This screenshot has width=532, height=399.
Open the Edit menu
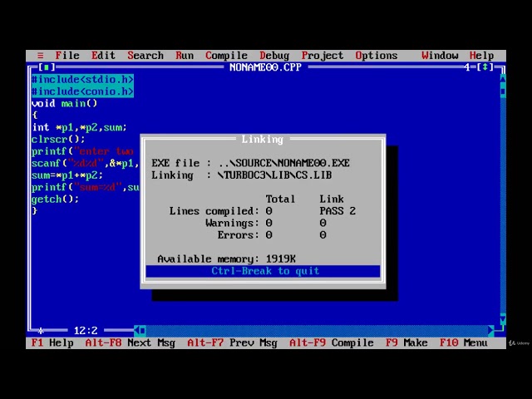click(x=103, y=56)
